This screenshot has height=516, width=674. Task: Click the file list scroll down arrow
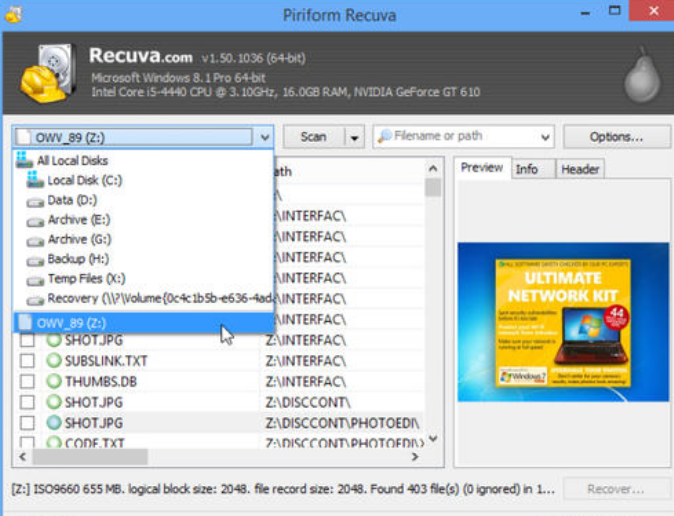[x=433, y=439]
